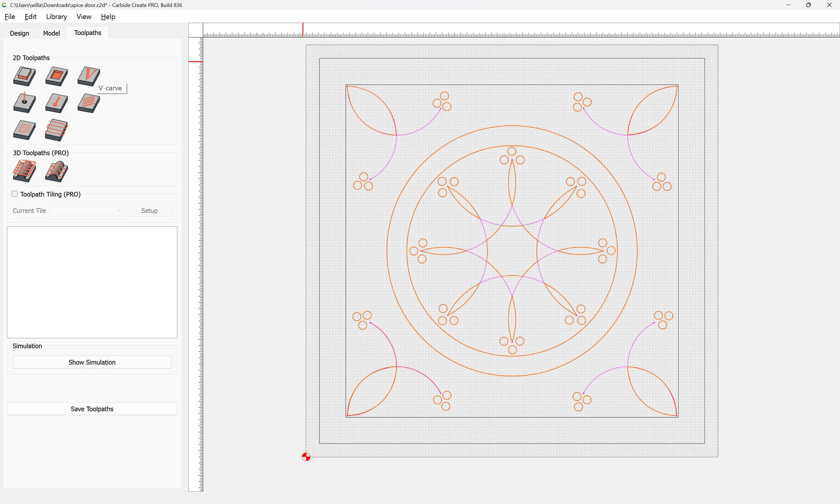Click the Save Toolpaths button

click(x=92, y=409)
